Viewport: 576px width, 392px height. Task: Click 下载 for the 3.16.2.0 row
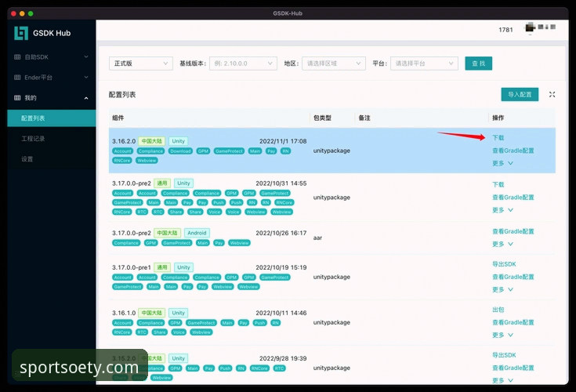[x=498, y=138]
